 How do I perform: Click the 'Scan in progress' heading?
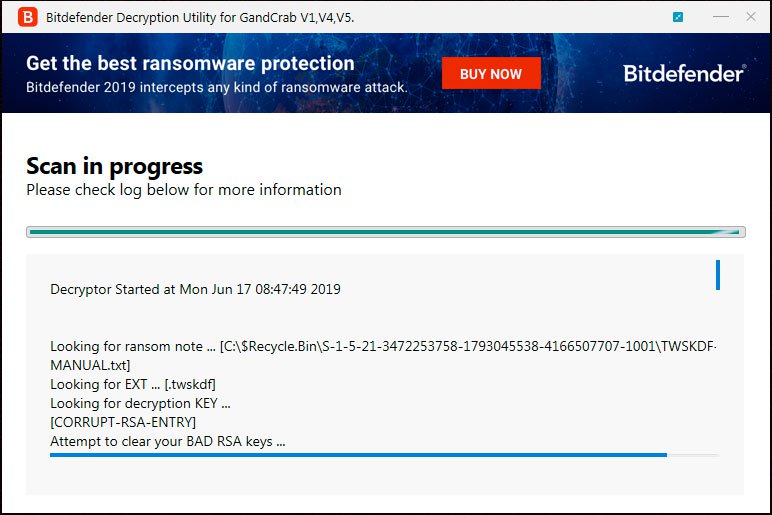pyautogui.click(x=114, y=166)
